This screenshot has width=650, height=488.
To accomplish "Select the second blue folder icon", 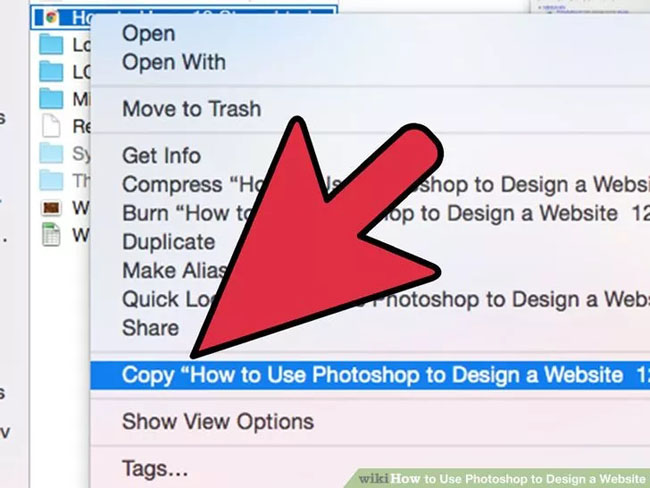I will click(x=51, y=72).
